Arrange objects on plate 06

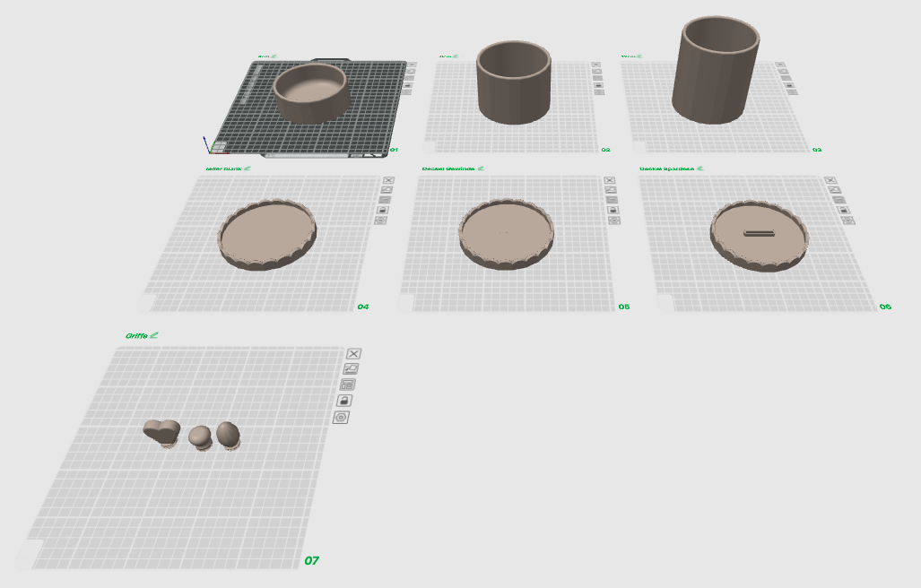(838, 200)
